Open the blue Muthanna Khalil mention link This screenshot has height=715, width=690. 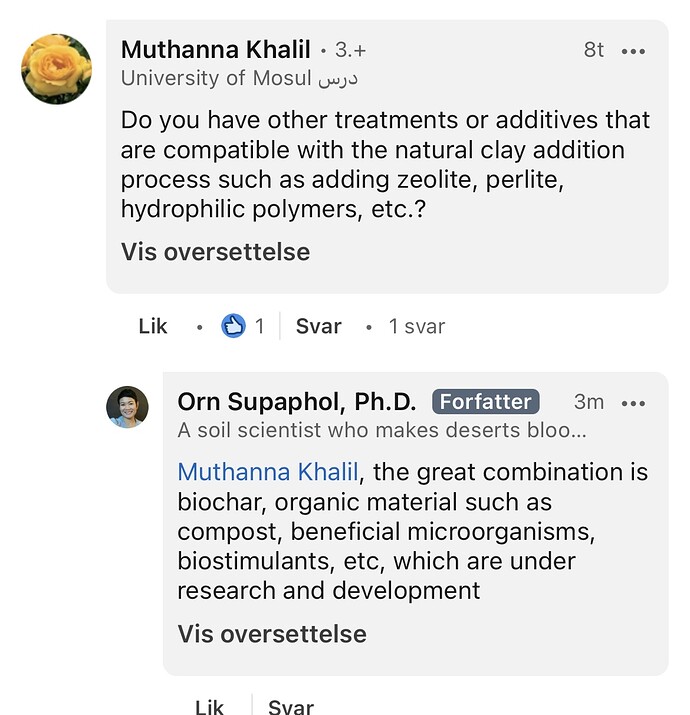click(268, 471)
